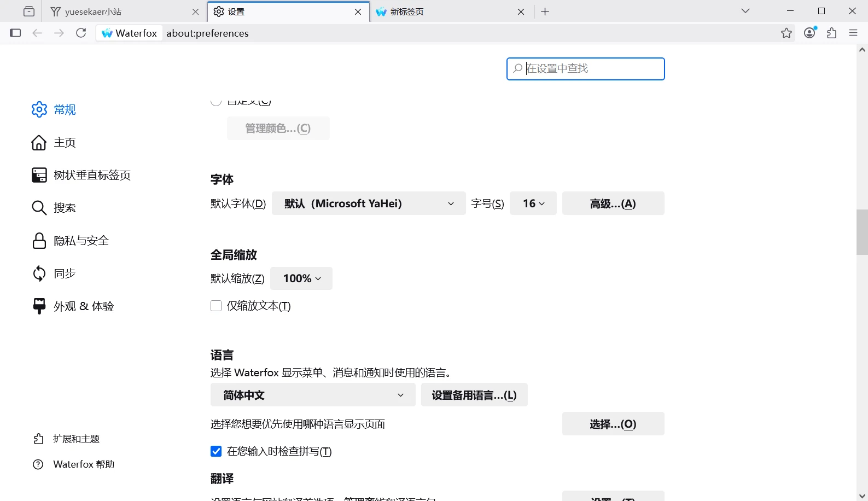Click the 选择您想要优先使用哪种语言显示页面 text
The height and width of the screenshot is (501, 868).
(x=298, y=424)
